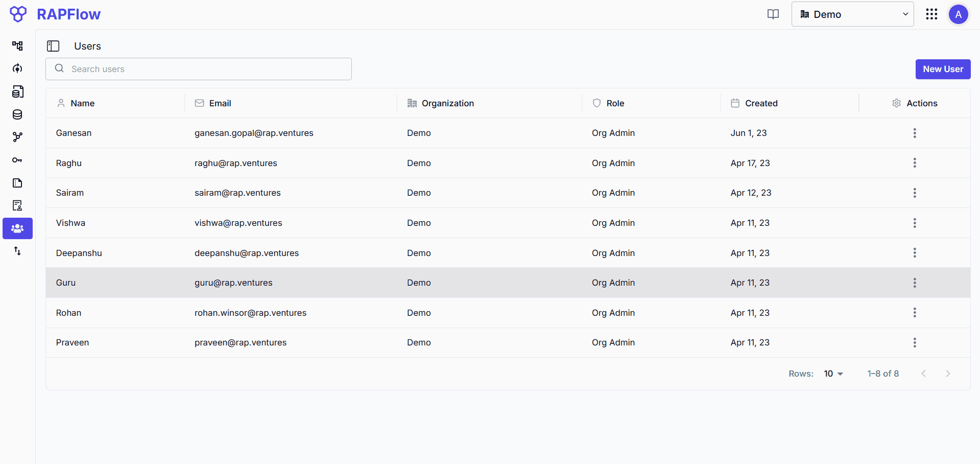980x464 pixels.
Task: Open the workflows icon in the sidebar
Action: 17,46
